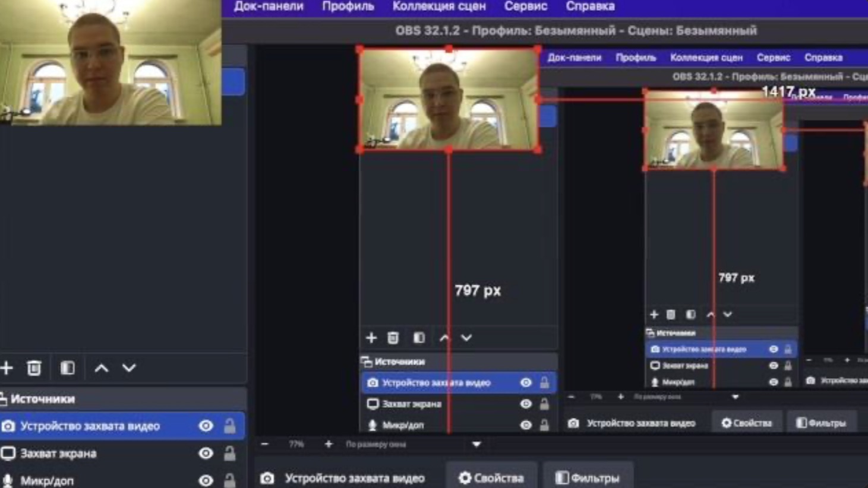
Task: Toggle the lock on the main Захват экрана row
Action: pos(229,453)
